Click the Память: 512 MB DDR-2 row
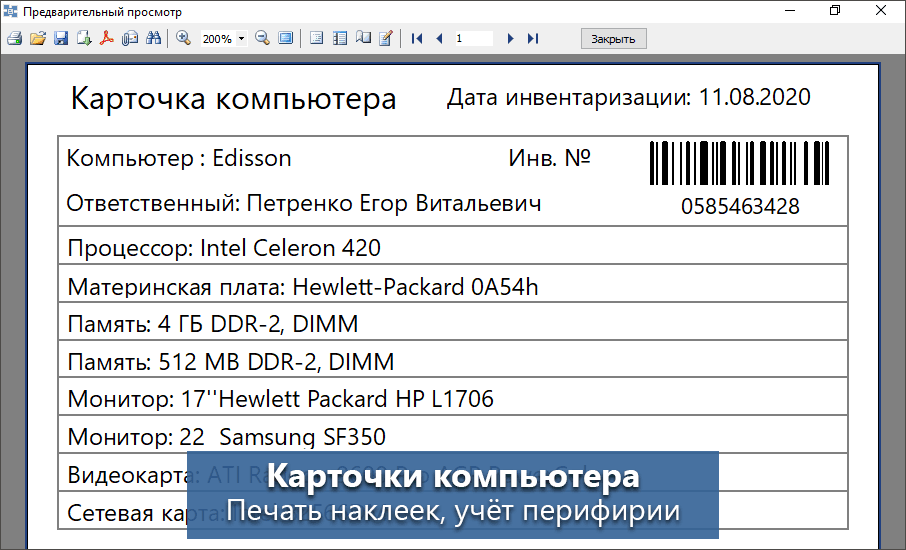Screen dimensions: 906x550 [452, 361]
